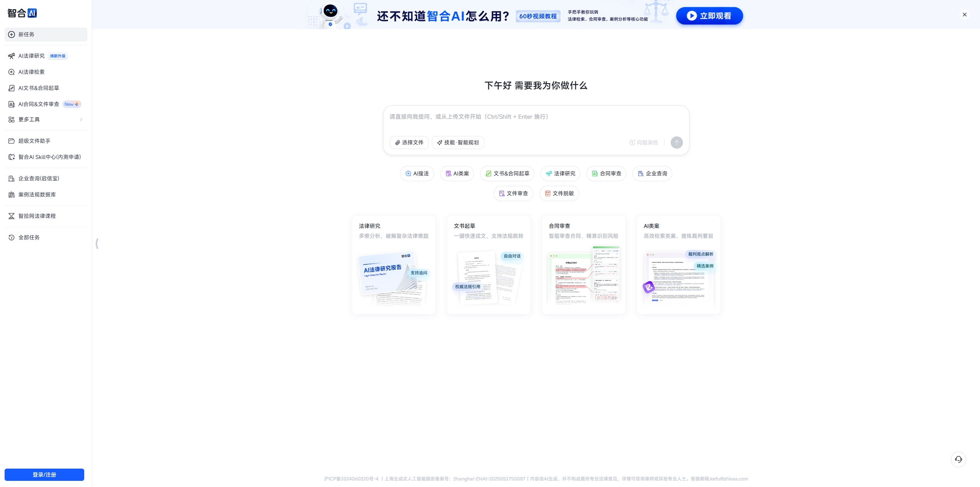
Task: Expand the 更多工具 chevron
Action: click(x=81, y=120)
